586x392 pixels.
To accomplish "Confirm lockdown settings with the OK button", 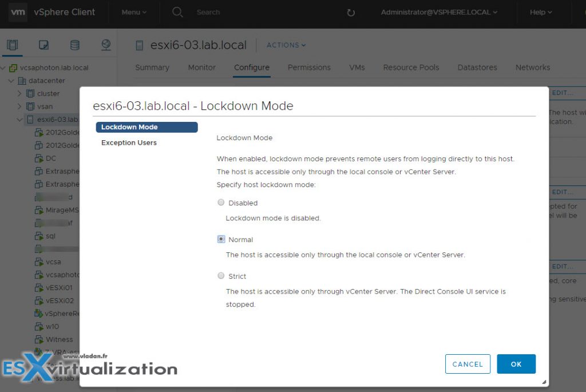I will pyautogui.click(x=516, y=364).
